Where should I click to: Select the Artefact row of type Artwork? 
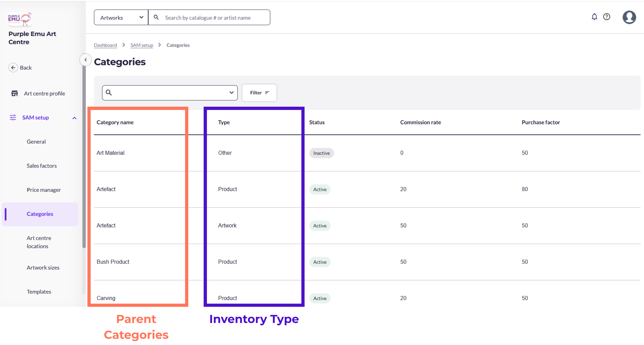367,226
